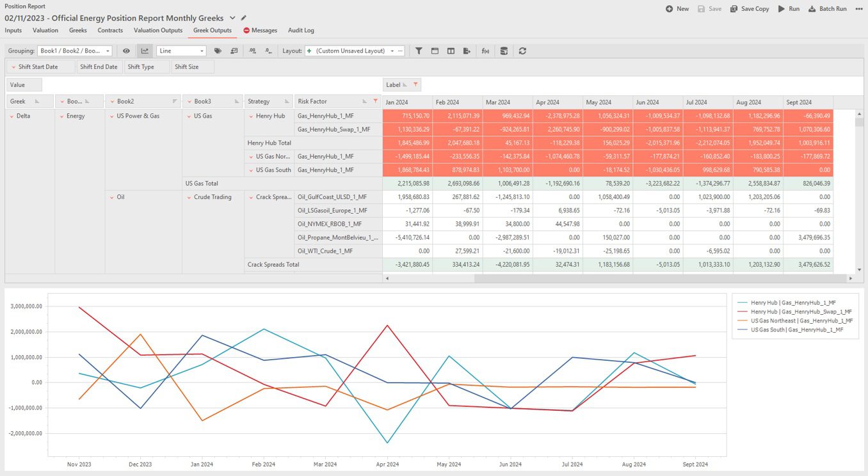Collapse the US Gas group
Image resolution: width=868 pixels, height=476 pixels.
coord(189,116)
